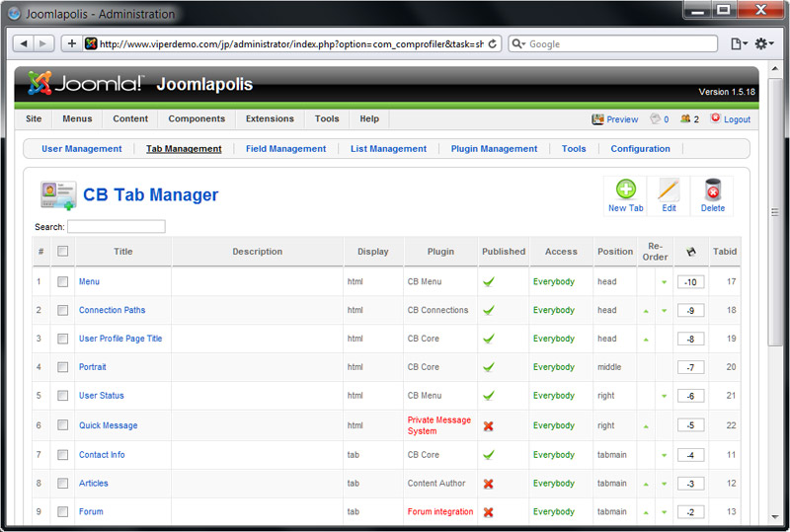Open logged-in users icon showing 2
The height and width of the screenshot is (532, 790).
coord(685,118)
